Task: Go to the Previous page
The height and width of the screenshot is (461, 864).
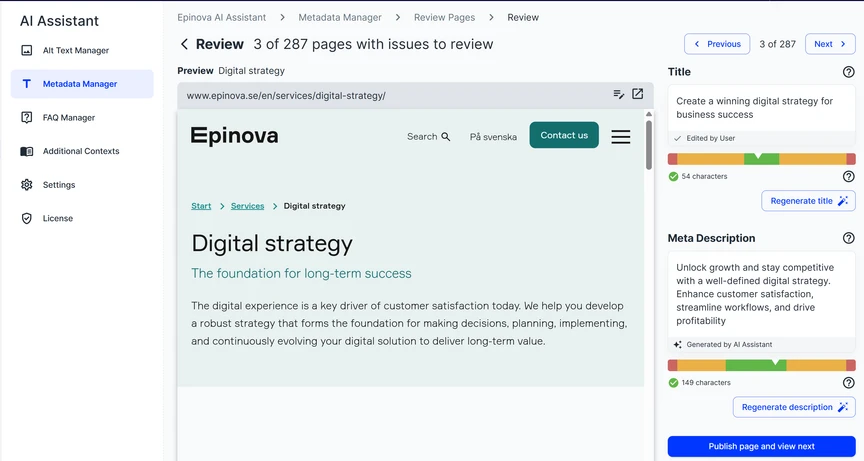Action: click(x=717, y=44)
